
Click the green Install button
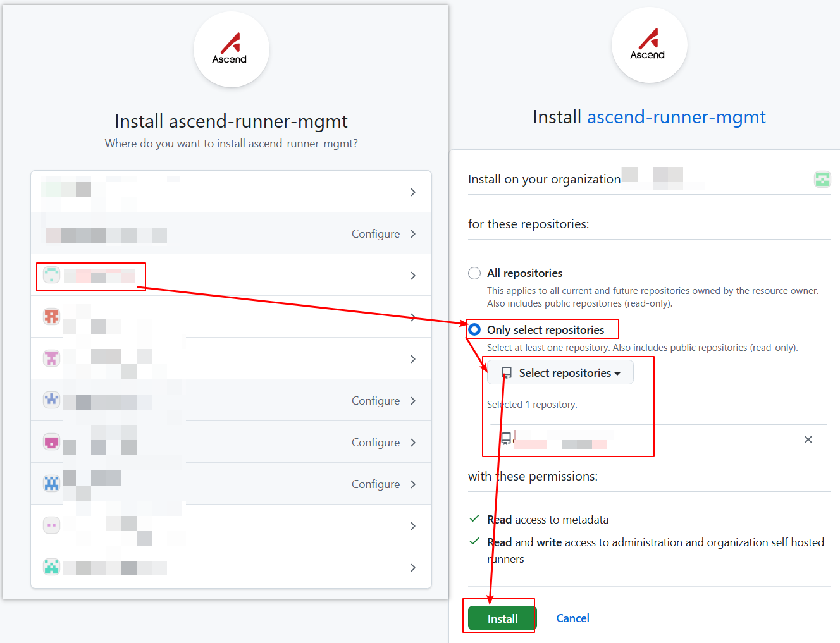(x=502, y=618)
